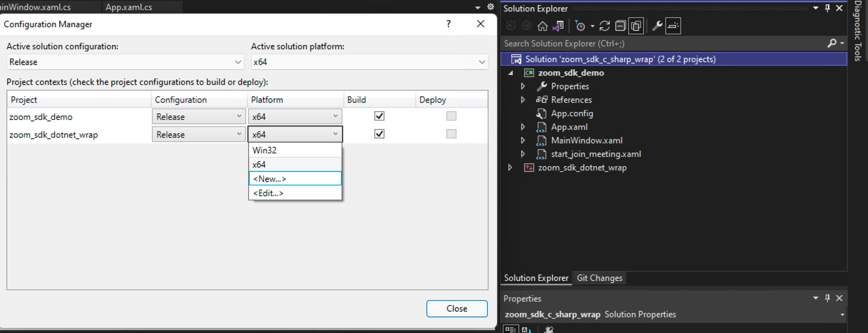This screenshot has height=333, width=868.
Task: Switch between solutions and folder views icon
Action: 557,26
